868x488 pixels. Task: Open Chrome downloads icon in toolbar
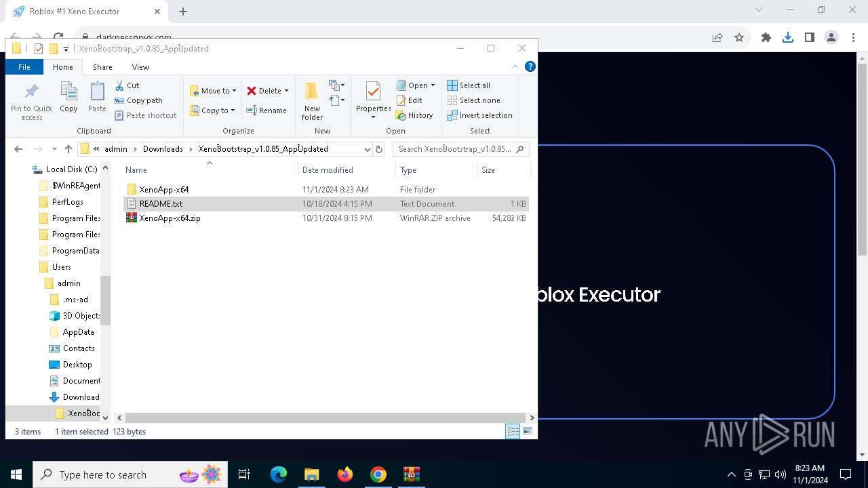pos(787,38)
